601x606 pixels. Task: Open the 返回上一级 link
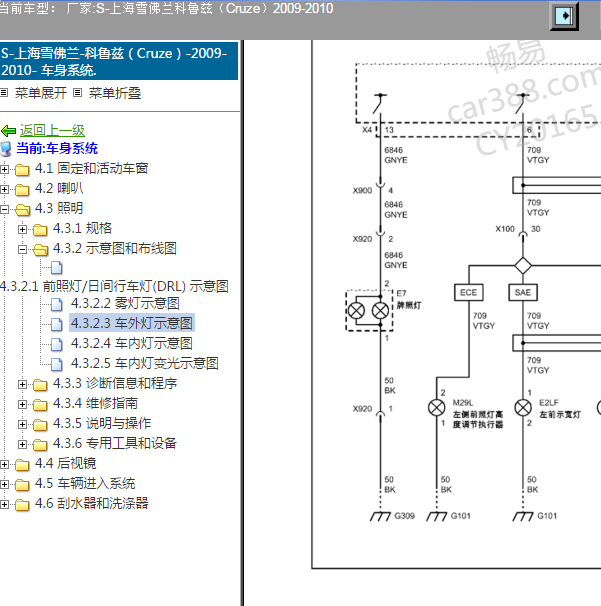tap(52, 131)
